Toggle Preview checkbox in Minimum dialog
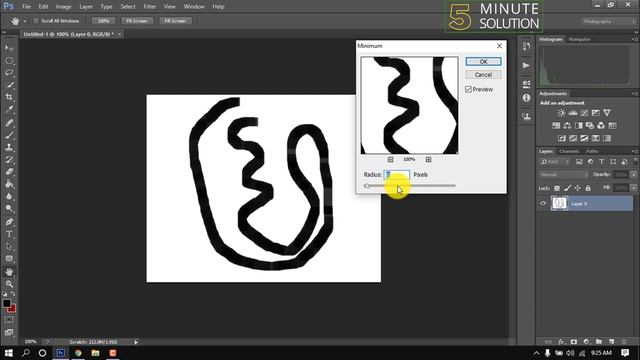The image size is (640, 360). [x=468, y=89]
